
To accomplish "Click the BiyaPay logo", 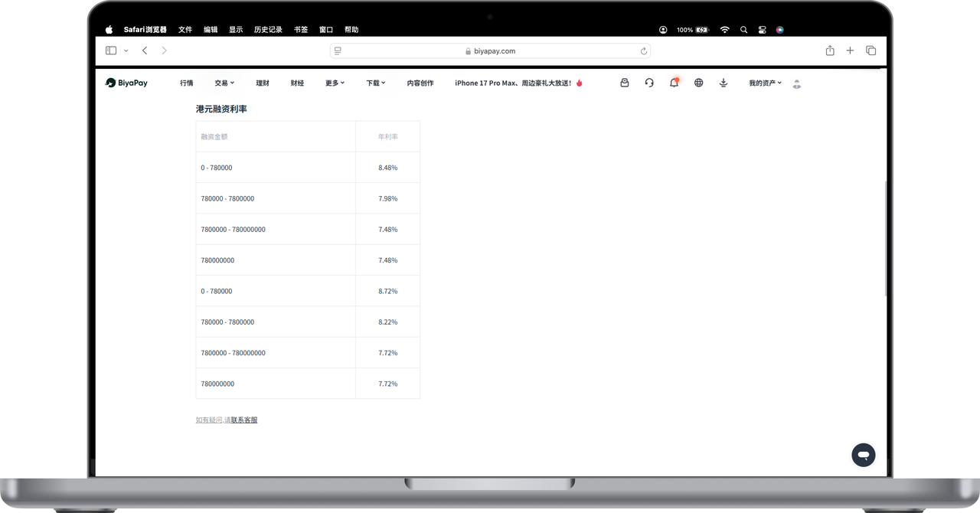I will click(126, 83).
